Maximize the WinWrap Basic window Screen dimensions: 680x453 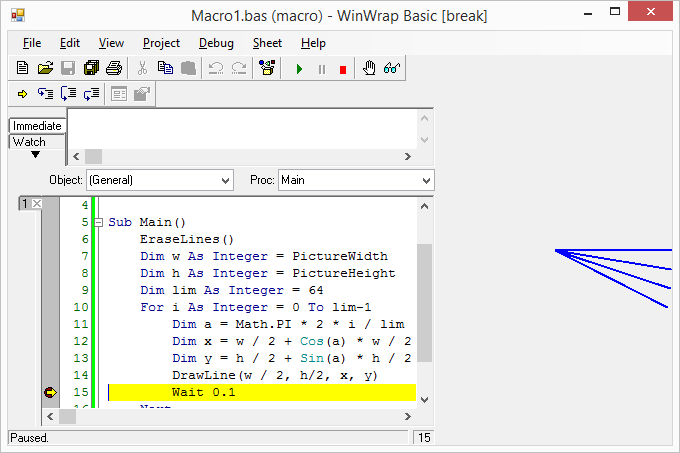click(615, 12)
